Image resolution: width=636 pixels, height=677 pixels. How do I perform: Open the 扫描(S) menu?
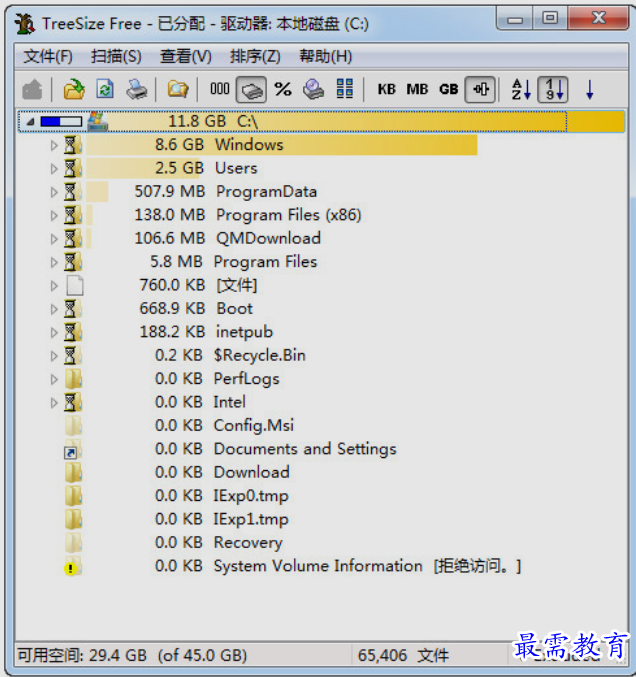coord(116,57)
